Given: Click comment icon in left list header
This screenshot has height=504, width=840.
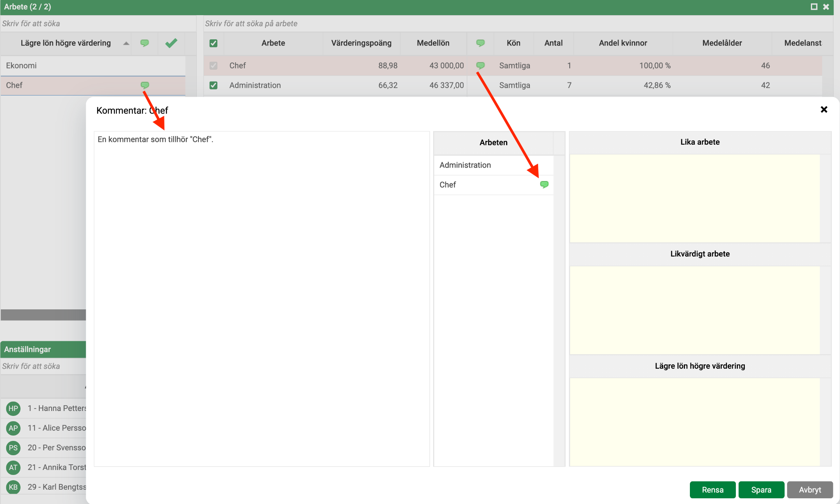Looking at the screenshot, I should coord(144,43).
